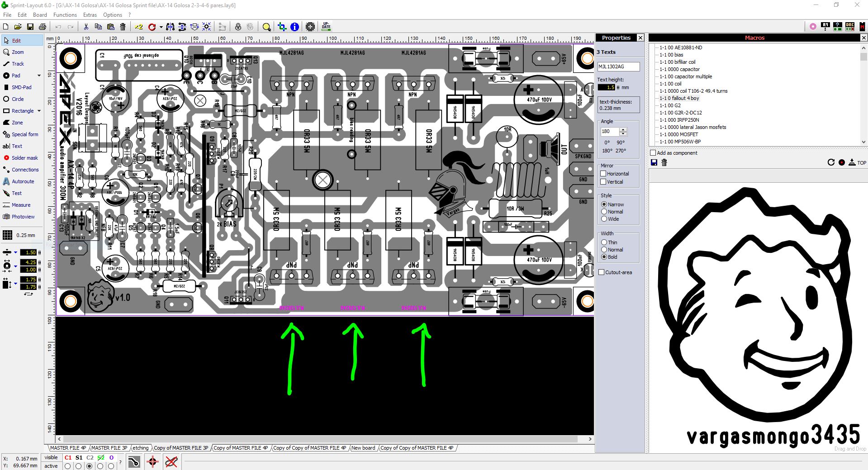Image resolution: width=868 pixels, height=470 pixels.
Task: Mirror selection horizontally via toolbar icon
Action: 170,27
